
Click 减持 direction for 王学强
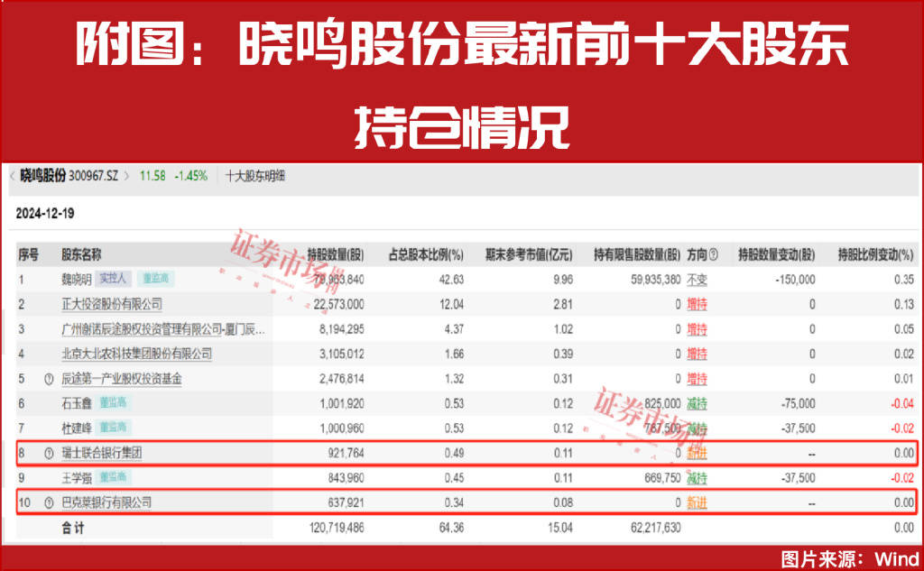tap(697, 478)
